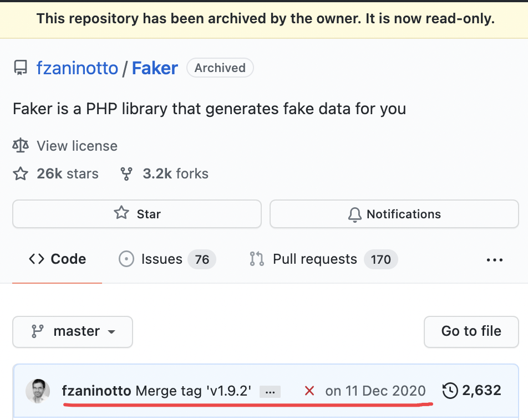Click the license scale icon
The width and height of the screenshot is (528, 420).
(21, 146)
